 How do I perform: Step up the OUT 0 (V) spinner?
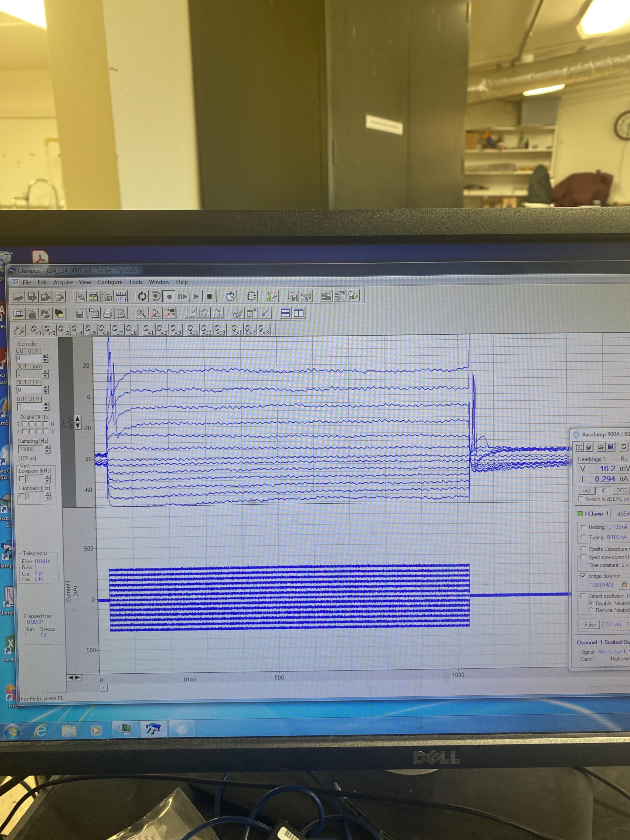point(45,356)
